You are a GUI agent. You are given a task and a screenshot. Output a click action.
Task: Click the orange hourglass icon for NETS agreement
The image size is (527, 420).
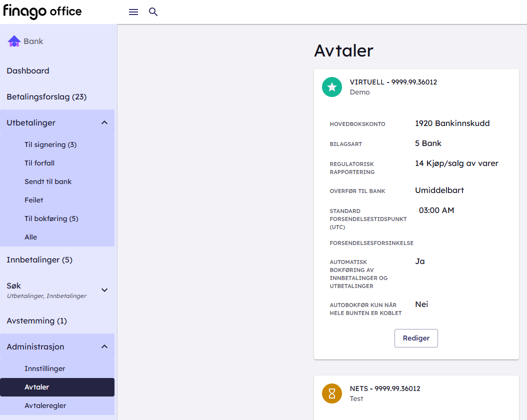[x=332, y=393]
